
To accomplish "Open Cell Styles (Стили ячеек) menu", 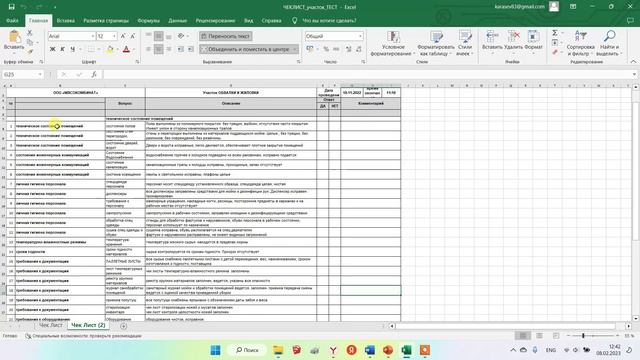I will coord(464,43).
